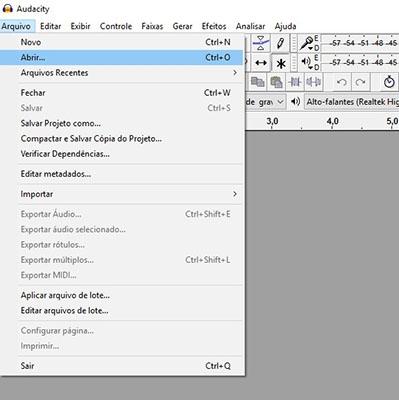Click the 4,0 mark on timeline ruler
399x400 pixels.
(x=333, y=121)
